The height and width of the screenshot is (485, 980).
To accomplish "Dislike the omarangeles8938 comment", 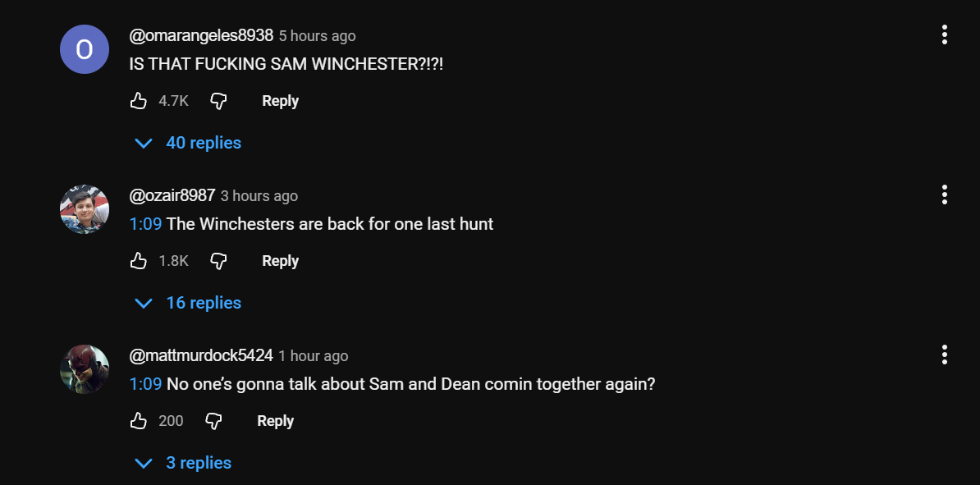I will tap(218, 101).
